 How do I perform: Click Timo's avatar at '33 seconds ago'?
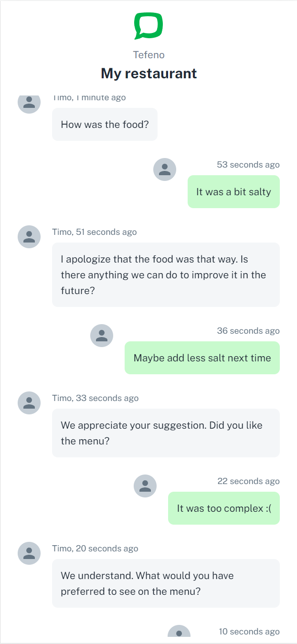tap(29, 403)
